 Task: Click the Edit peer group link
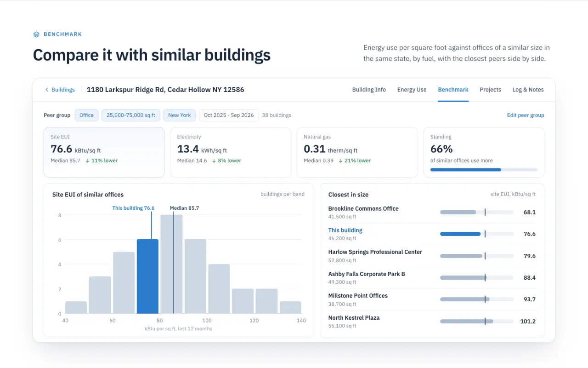pyautogui.click(x=526, y=115)
